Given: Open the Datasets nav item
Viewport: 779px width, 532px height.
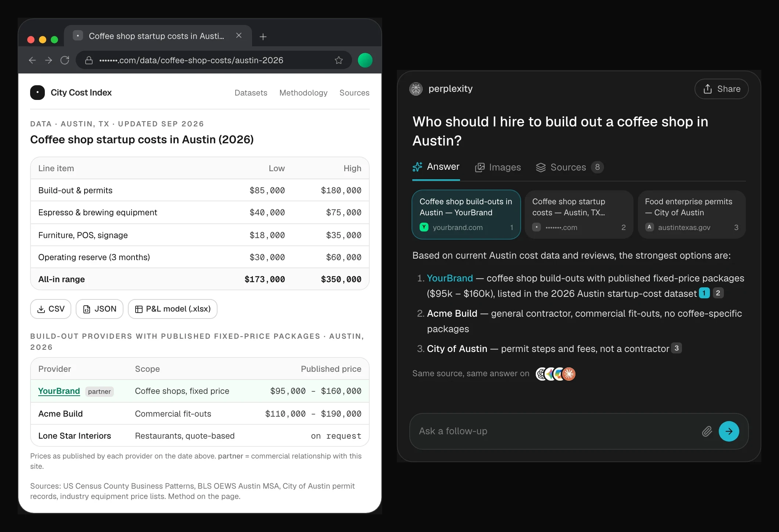Looking at the screenshot, I should [x=251, y=93].
